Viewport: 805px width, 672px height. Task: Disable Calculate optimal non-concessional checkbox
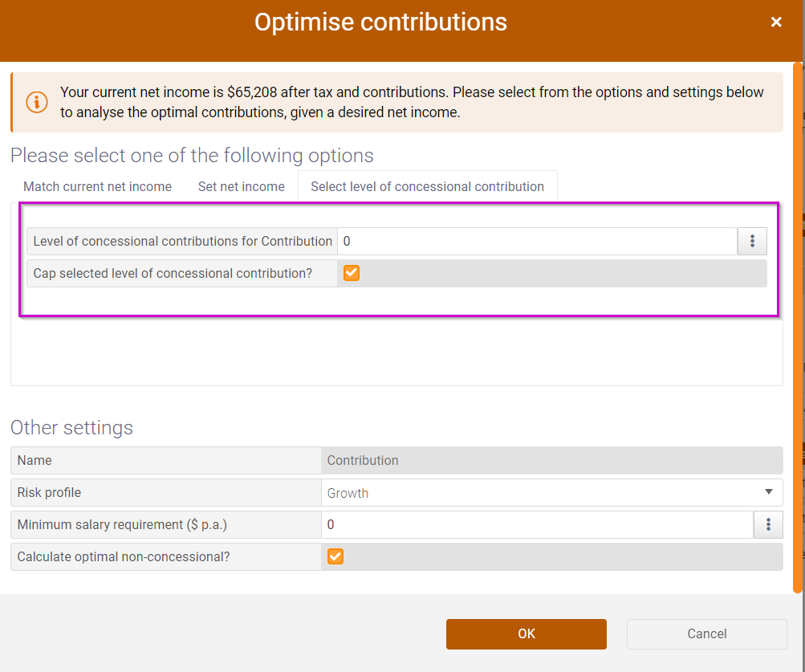click(x=335, y=556)
